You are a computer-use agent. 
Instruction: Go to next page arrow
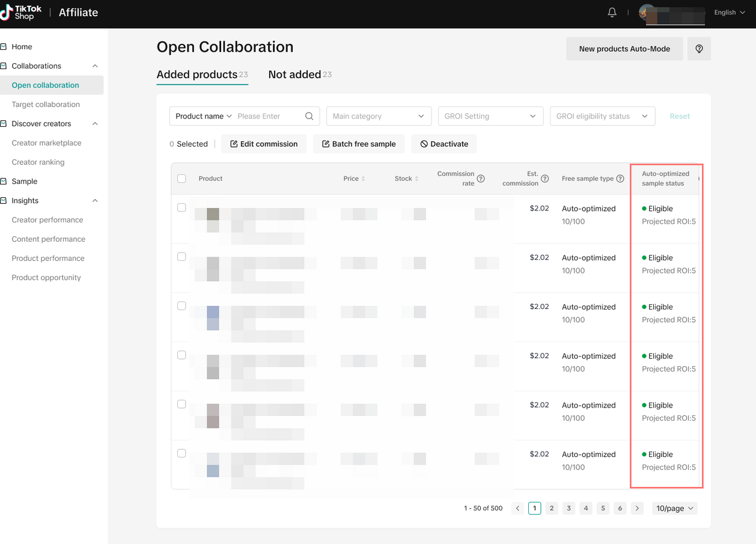[x=638, y=508]
